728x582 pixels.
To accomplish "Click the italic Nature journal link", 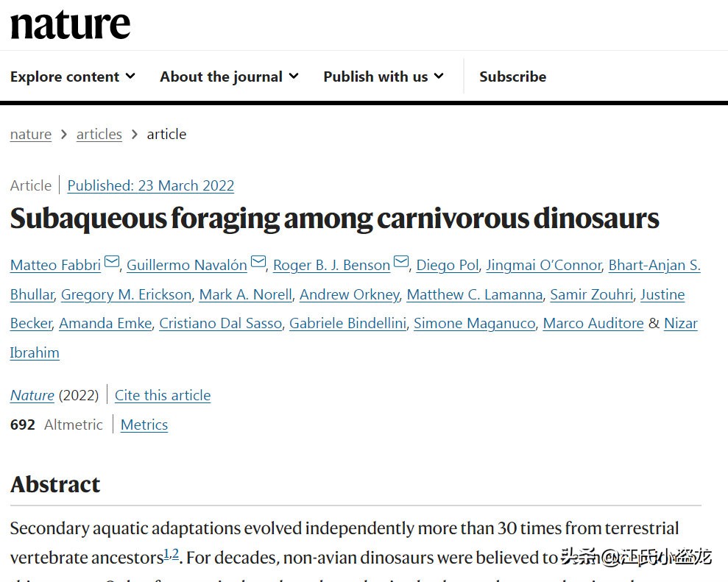I will (32, 395).
